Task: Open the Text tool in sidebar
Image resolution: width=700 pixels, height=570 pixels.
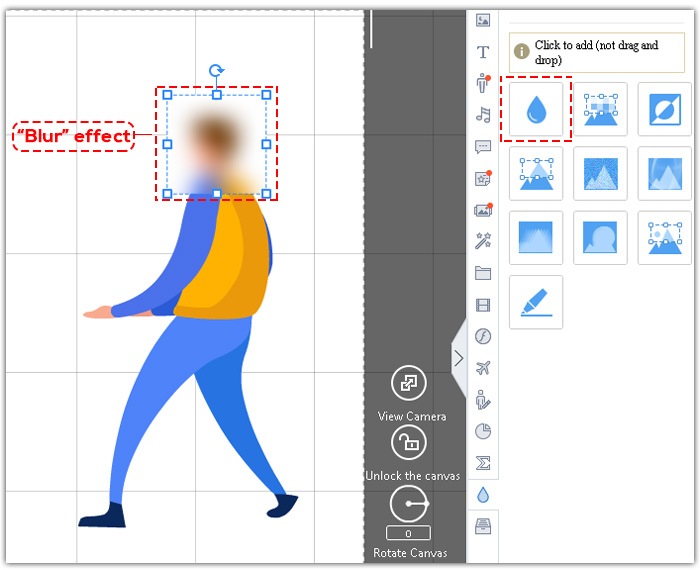Action: (483, 52)
